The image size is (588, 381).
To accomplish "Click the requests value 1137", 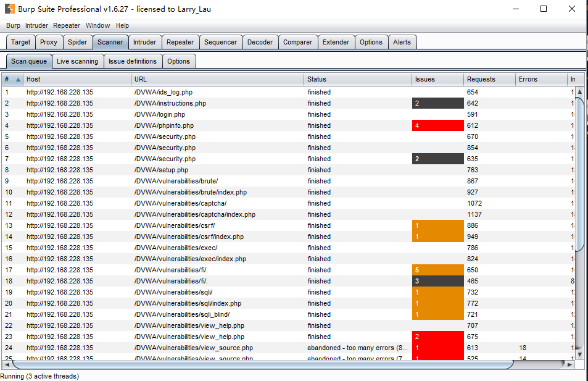I will [x=474, y=214].
